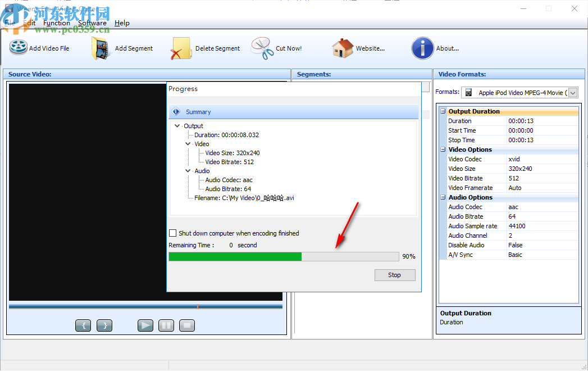Click the Stop button in Progress dialog

click(395, 275)
